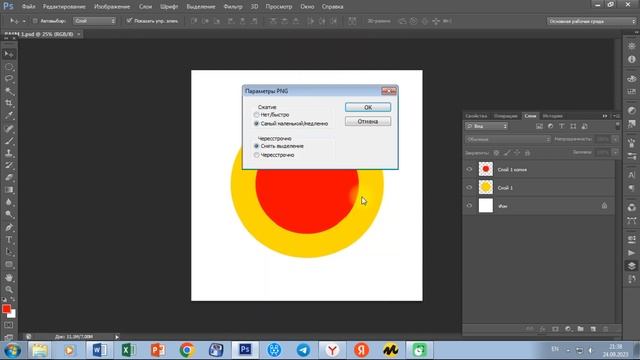Open the layer fill slider arrow
Screen dimensions: 640x360
click(x=615, y=152)
